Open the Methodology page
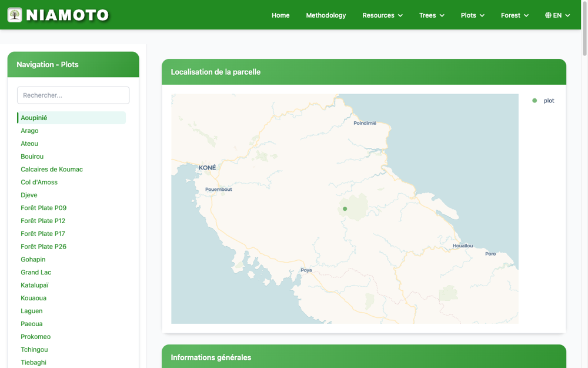Viewport: 588px width, 368px height. click(x=326, y=15)
